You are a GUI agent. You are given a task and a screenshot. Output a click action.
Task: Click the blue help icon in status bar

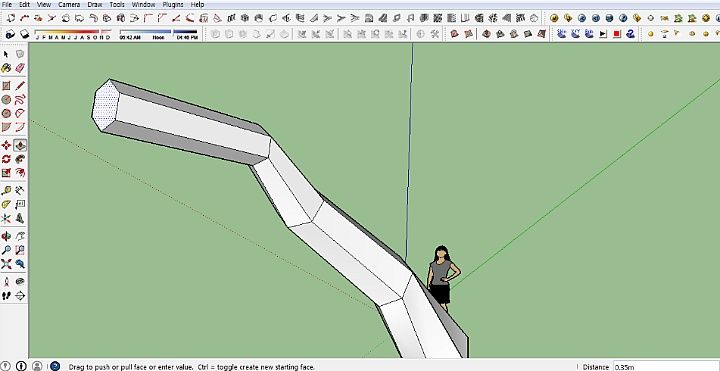click(x=55, y=366)
